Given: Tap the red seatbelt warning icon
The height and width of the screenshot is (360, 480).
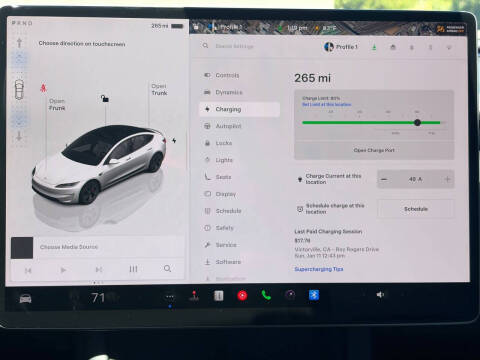Looking at the screenshot, I should pyautogui.click(x=43, y=88).
